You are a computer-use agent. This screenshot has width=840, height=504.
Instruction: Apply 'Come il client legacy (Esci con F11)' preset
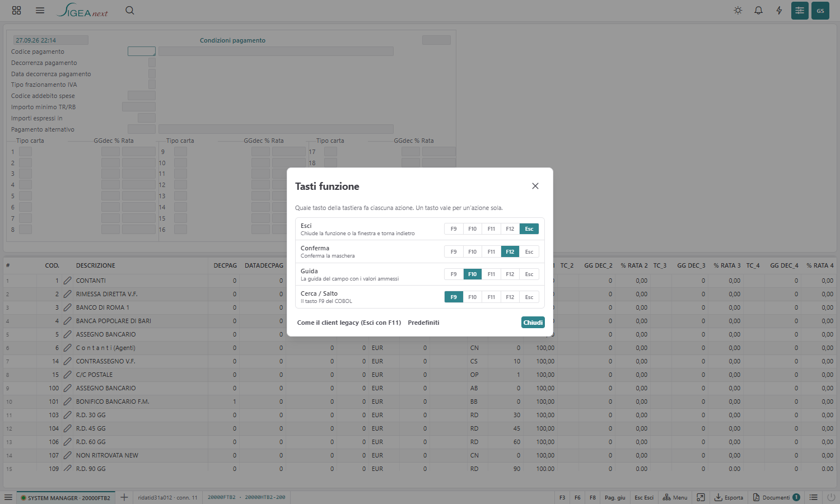coord(349,323)
